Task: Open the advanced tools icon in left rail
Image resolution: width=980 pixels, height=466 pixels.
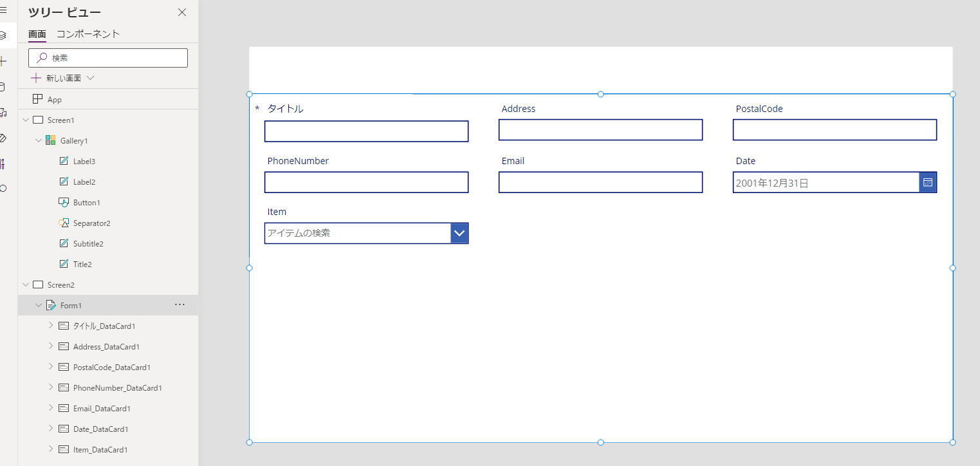Action: coord(3,163)
